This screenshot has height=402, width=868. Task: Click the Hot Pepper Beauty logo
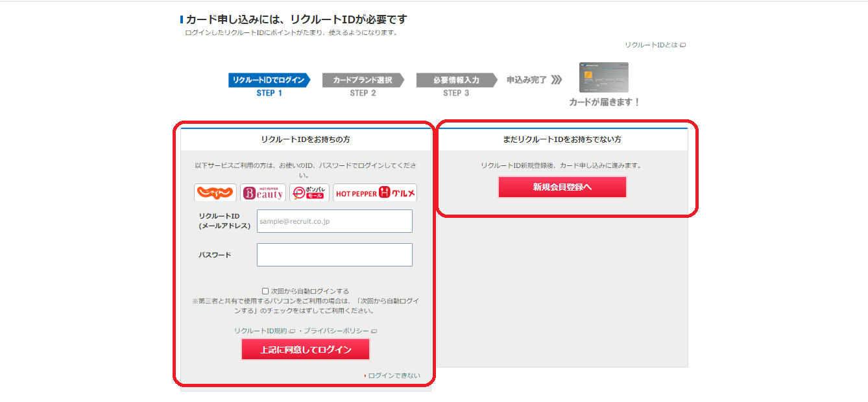click(263, 193)
